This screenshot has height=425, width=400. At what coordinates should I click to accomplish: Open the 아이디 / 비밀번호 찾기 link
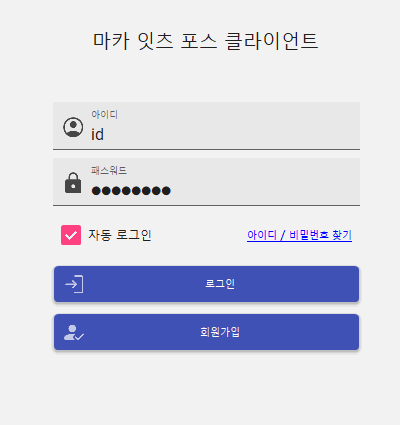[x=299, y=235]
